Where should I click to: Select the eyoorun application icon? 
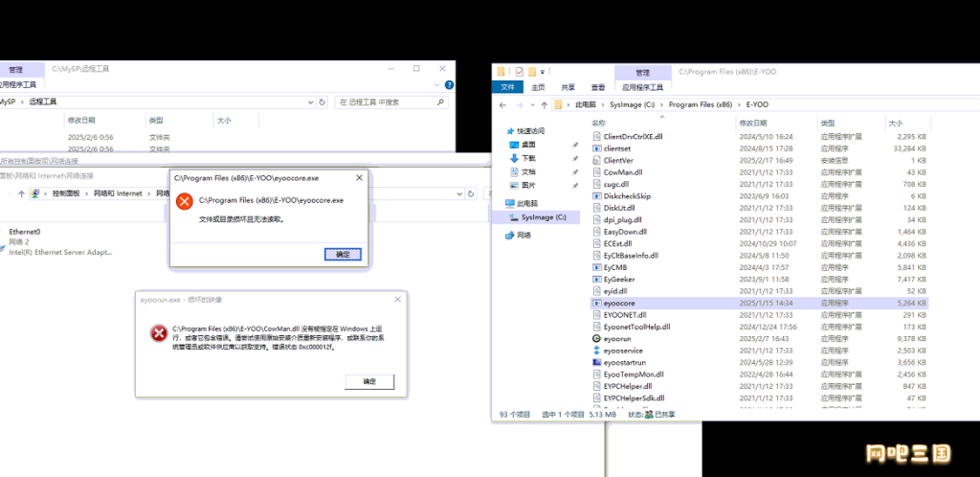tap(596, 338)
